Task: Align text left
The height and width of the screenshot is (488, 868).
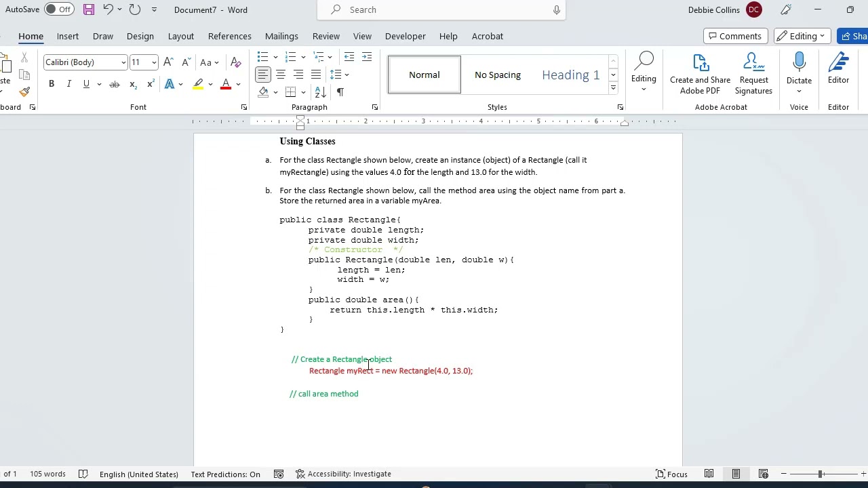Action: pos(263,75)
